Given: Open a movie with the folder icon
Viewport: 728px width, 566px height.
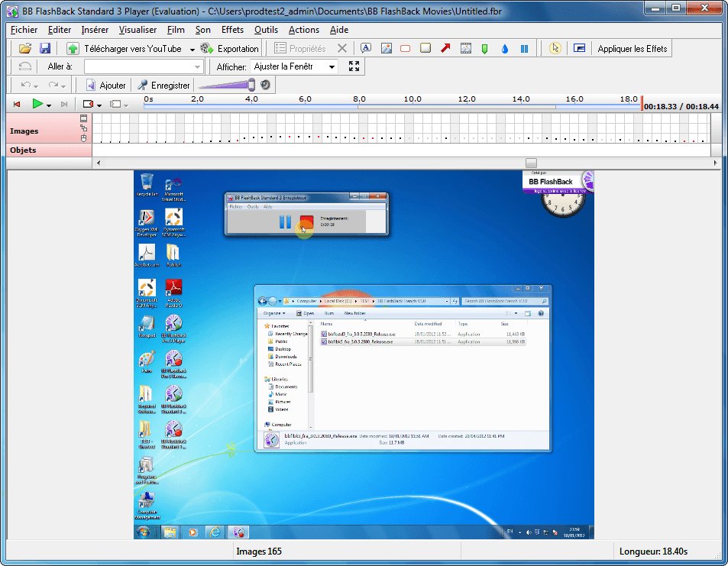Looking at the screenshot, I should [25, 48].
